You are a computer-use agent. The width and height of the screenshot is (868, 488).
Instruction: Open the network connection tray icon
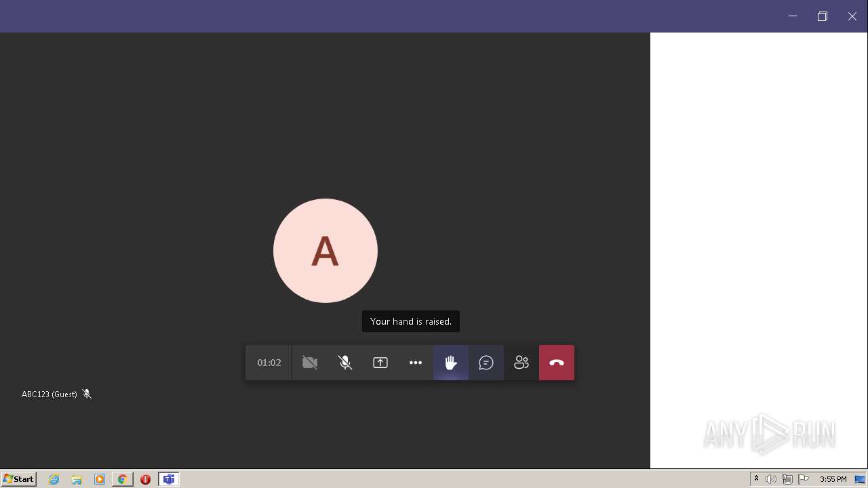tap(787, 479)
